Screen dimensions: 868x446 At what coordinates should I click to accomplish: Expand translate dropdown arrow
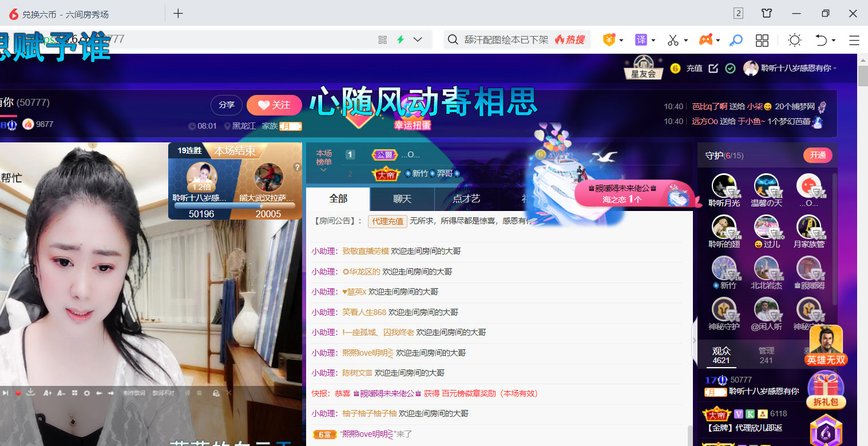[x=653, y=41]
